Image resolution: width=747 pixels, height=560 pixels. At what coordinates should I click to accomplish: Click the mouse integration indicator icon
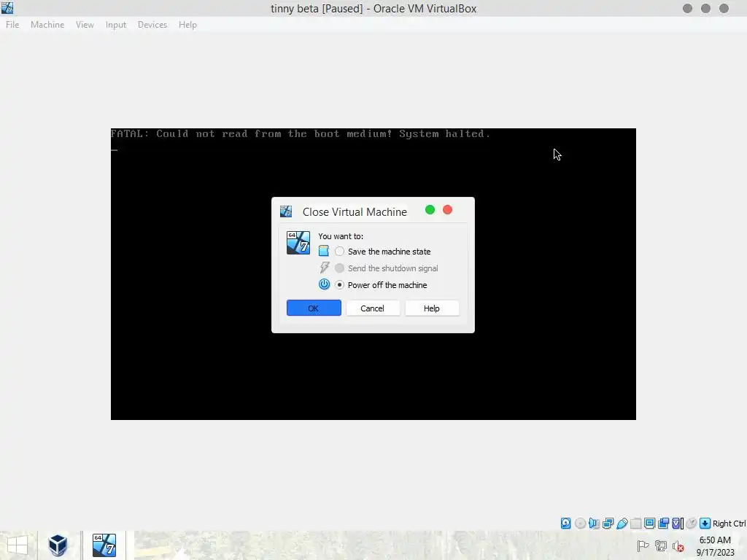pyautogui.click(x=692, y=524)
